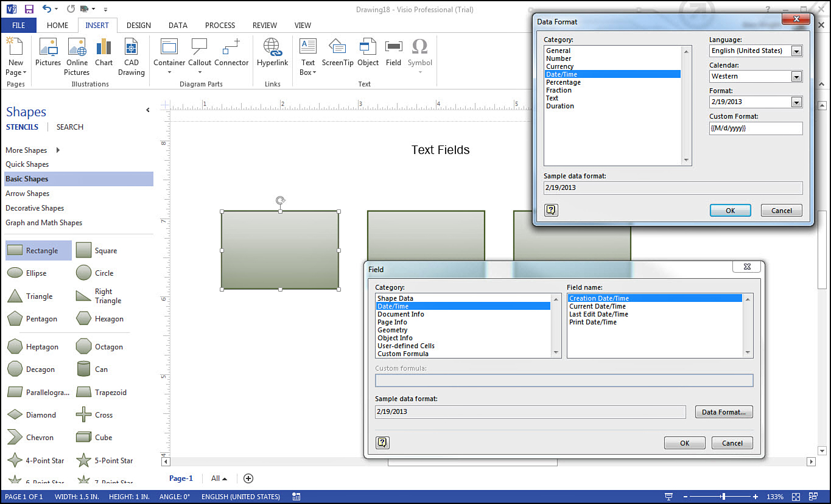Click the zoom in plus button
The image size is (831, 504).
point(756,497)
